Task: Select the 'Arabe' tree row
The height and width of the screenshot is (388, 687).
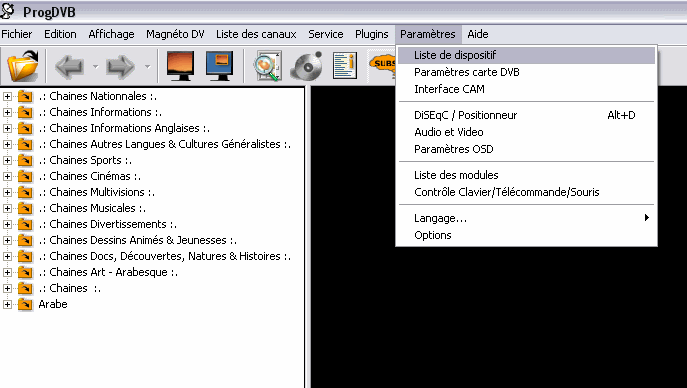Action: (53, 304)
